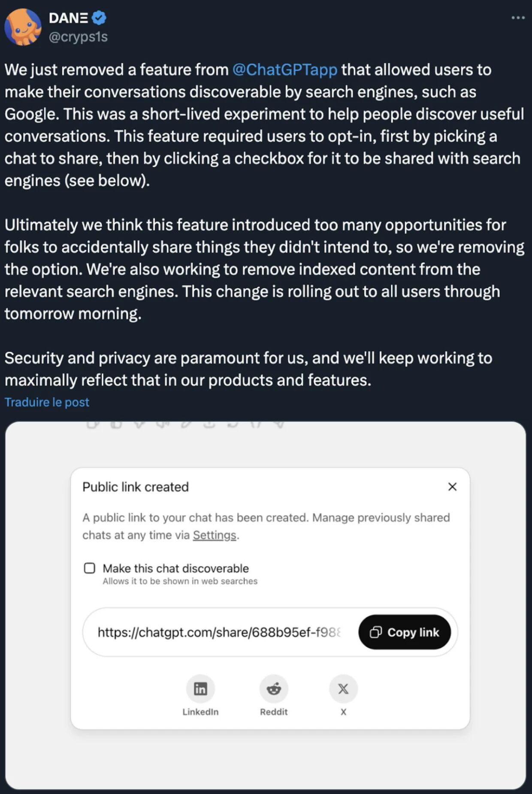Click the DANE display name
This screenshot has height=794, width=532.
tap(69, 18)
